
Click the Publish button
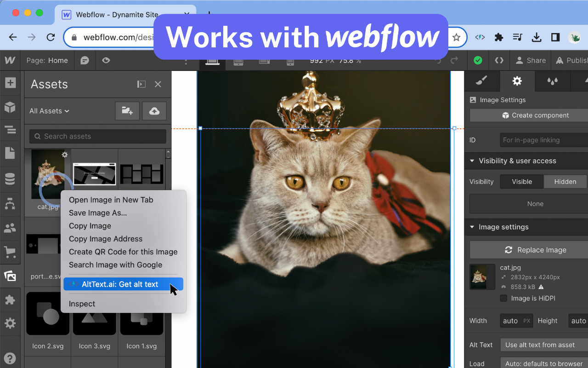click(571, 60)
